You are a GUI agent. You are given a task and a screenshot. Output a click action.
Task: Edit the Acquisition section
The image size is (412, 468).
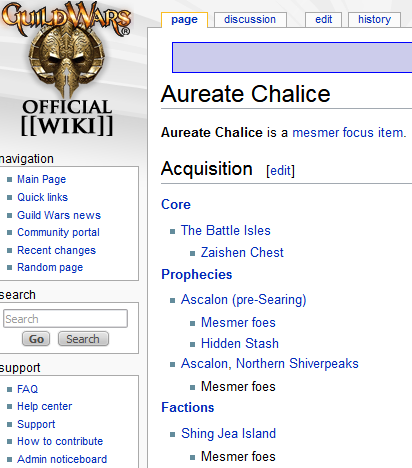point(280,171)
